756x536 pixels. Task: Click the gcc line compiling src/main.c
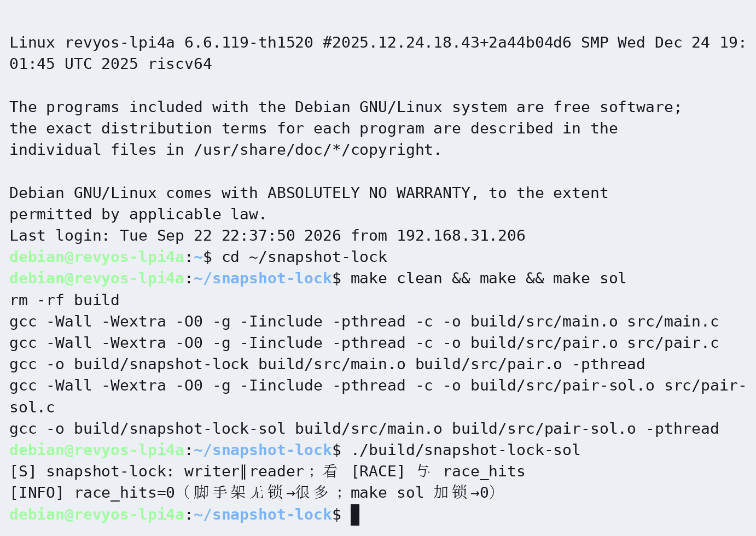[x=364, y=322]
